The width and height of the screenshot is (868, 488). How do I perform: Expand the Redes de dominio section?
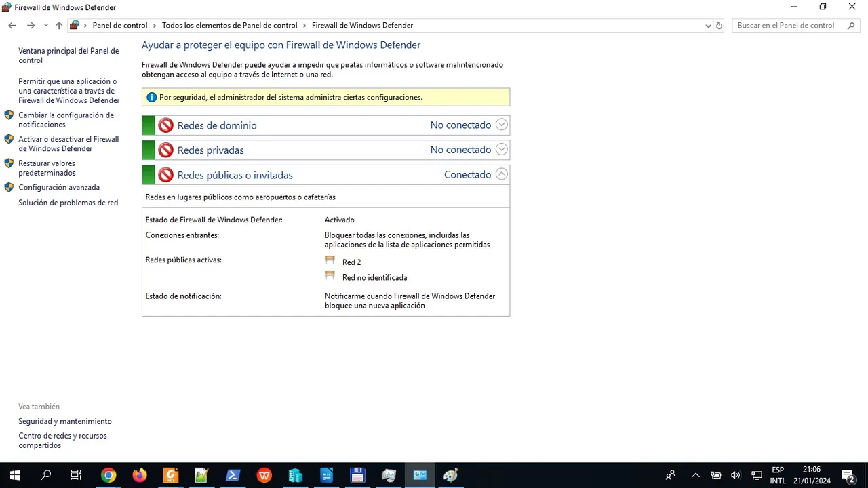tap(501, 125)
